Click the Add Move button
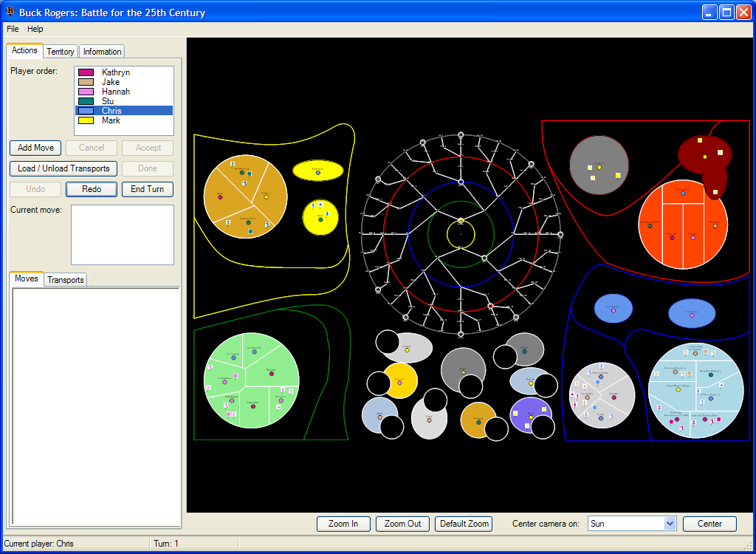Viewport: 756px width, 554px height. pos(35,148)
